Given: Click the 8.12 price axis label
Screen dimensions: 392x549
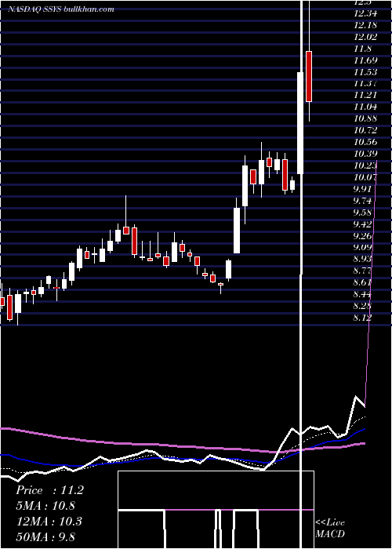Looking at the screenshot, I should (362, 317).
